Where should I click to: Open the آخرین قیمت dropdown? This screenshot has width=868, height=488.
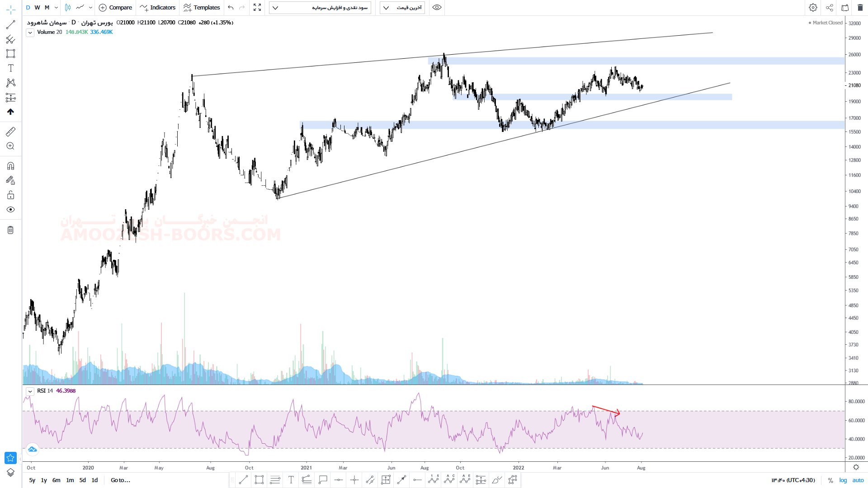[x=402, y=8]
